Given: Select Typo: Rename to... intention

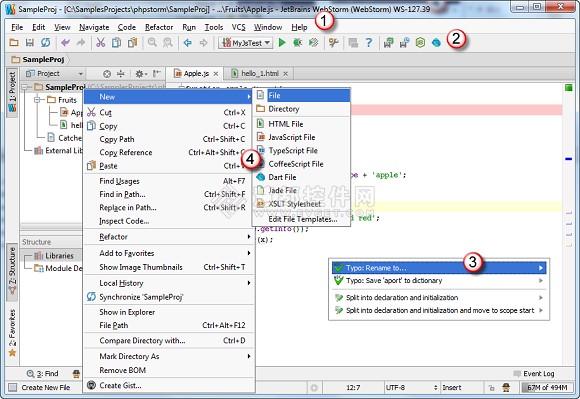Looking at the screenshot, I should (439, 268).
